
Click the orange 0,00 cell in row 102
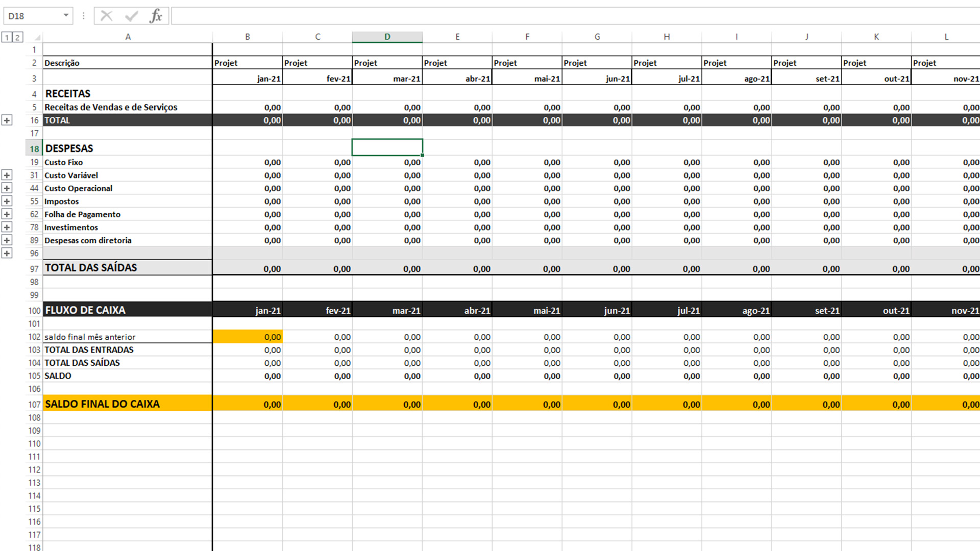click(248, 337)
